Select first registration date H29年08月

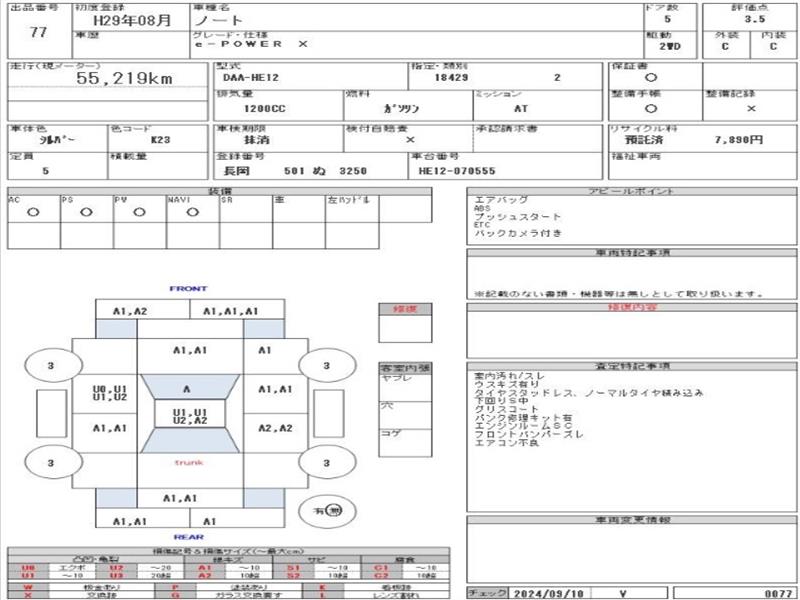pyautogui.click(x=132, y=20)
